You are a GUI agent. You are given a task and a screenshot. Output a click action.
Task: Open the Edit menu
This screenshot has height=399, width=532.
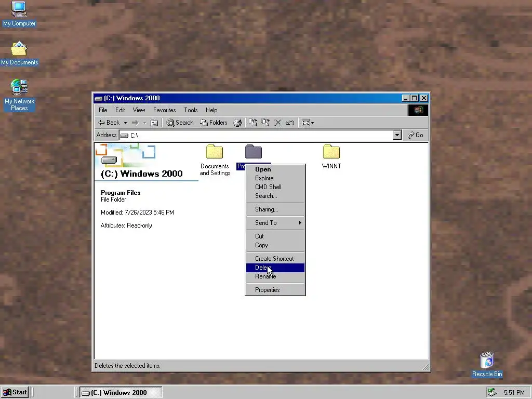pos(120,110)
